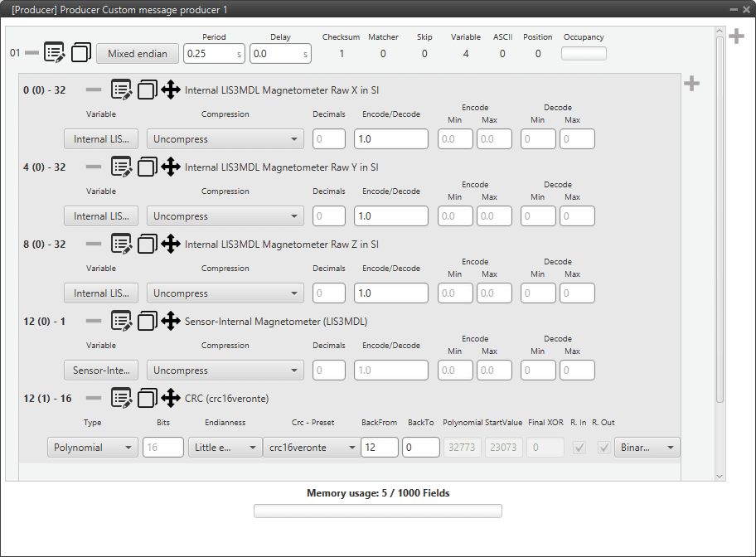Image resolution: width=756 pixels, height=557 pixels.
Task: Open the Crc - Preset crc16veronte dropdown
Action: 312,448
